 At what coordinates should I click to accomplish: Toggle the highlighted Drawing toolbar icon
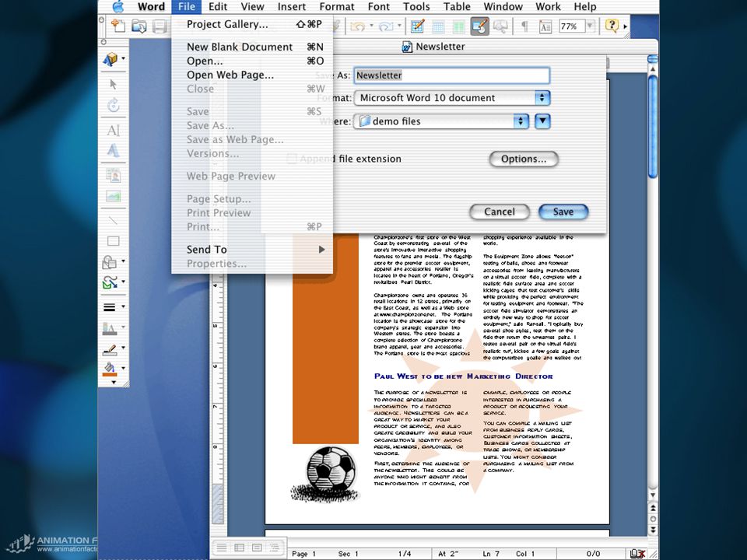480,26
